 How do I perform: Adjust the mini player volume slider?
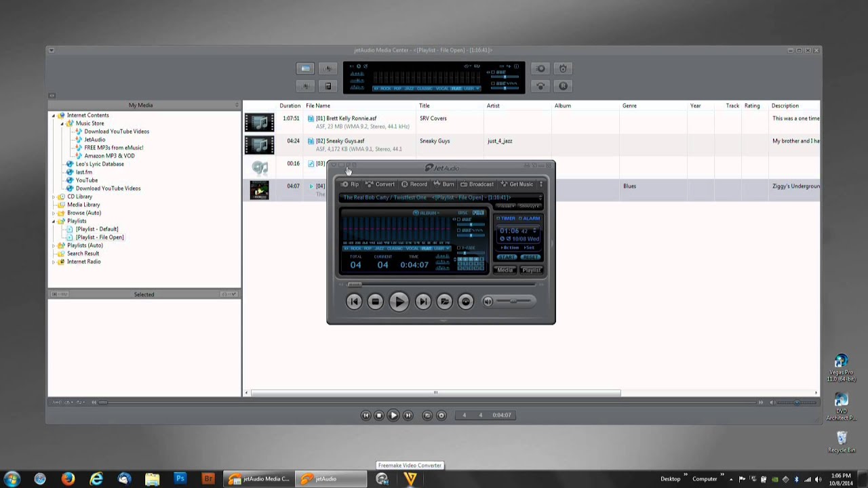point(514,302)
